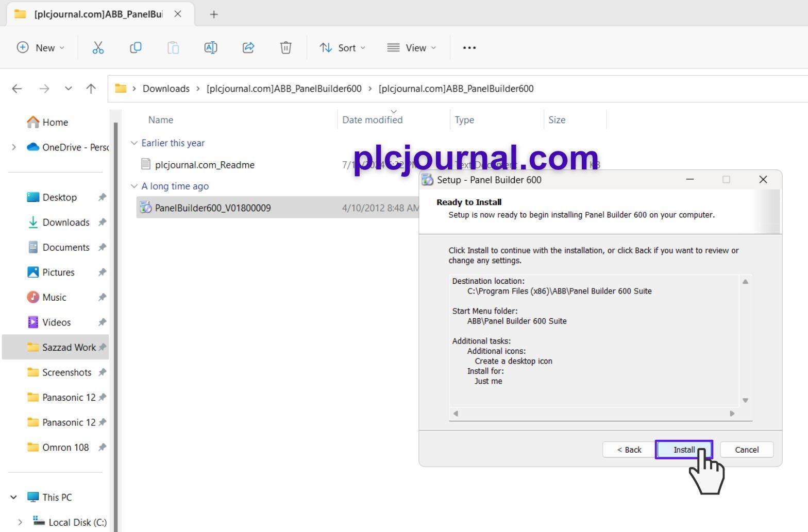Image resolution: width=808 pixels, height=532 pixels.
Task: Expand the Local Disk (C:) node
Action: point(20,522)
